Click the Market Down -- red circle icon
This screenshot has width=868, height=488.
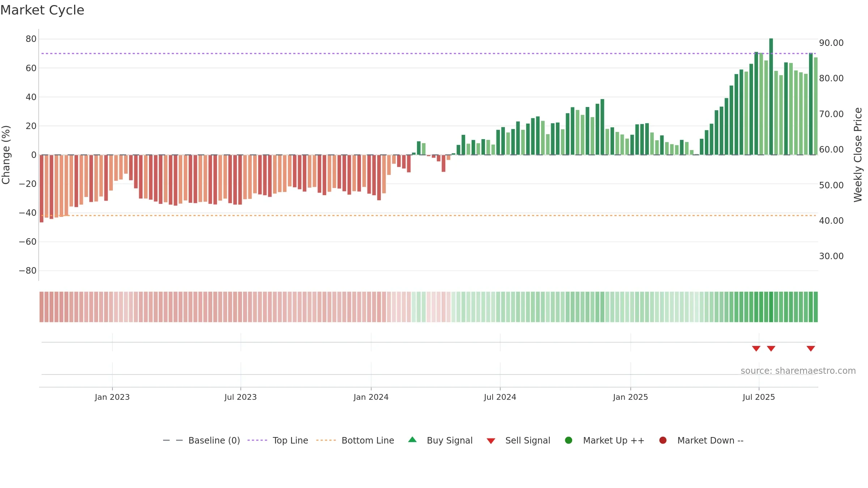tap(663, 440)
